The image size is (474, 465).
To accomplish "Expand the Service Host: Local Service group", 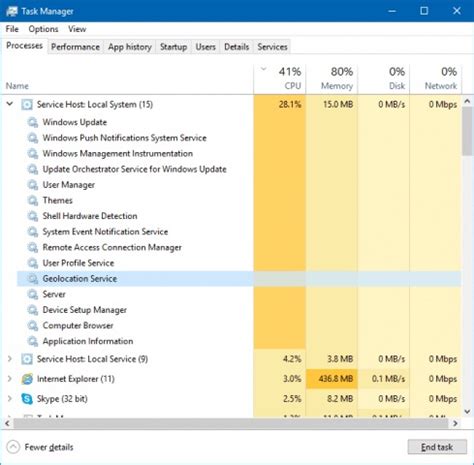I will pyautogui.click(x=10, y=359).
